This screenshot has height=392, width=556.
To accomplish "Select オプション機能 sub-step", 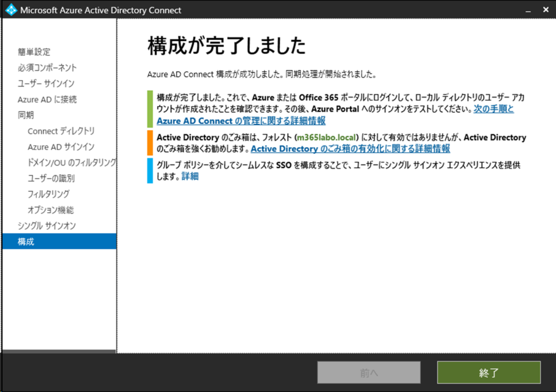I will click(50, 210).
